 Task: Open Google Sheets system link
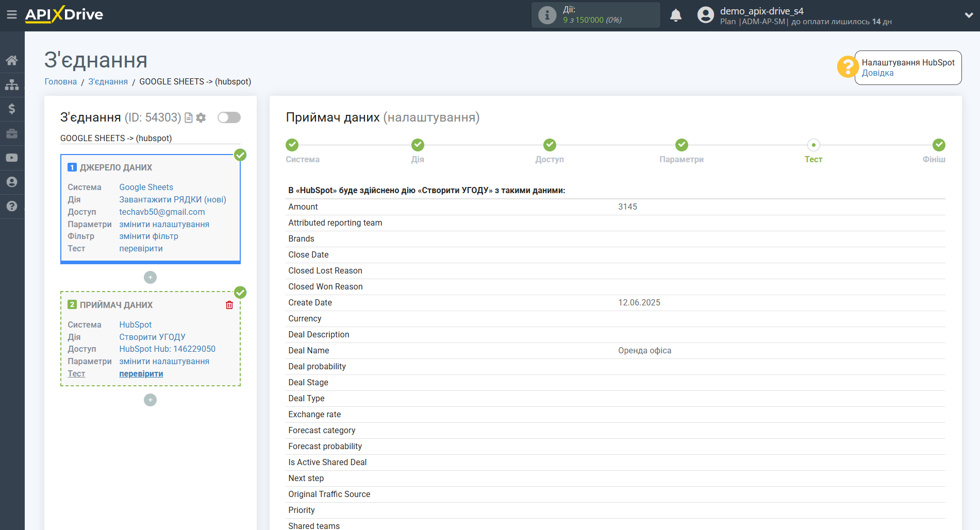click(146, 187)
